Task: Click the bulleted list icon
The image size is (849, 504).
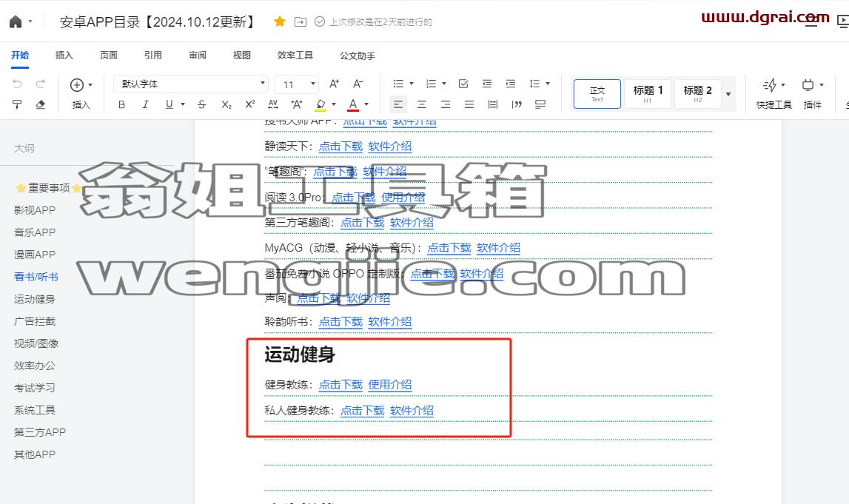Action: pos(398,84)
